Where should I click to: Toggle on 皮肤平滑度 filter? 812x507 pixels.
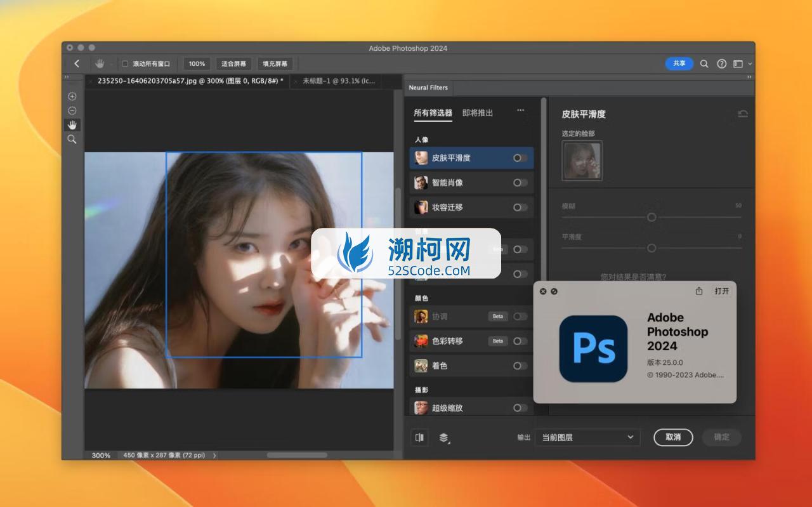pyautogui.click(x=520, y=158)
